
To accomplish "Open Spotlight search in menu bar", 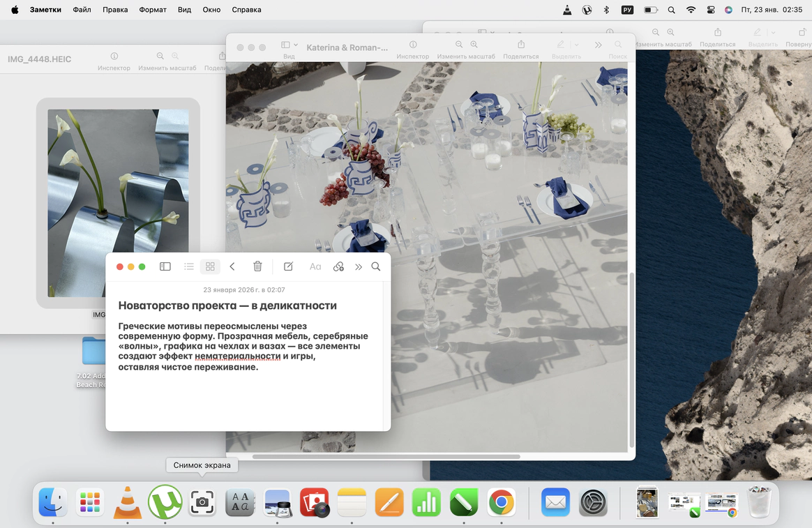I will click(671, 10).
